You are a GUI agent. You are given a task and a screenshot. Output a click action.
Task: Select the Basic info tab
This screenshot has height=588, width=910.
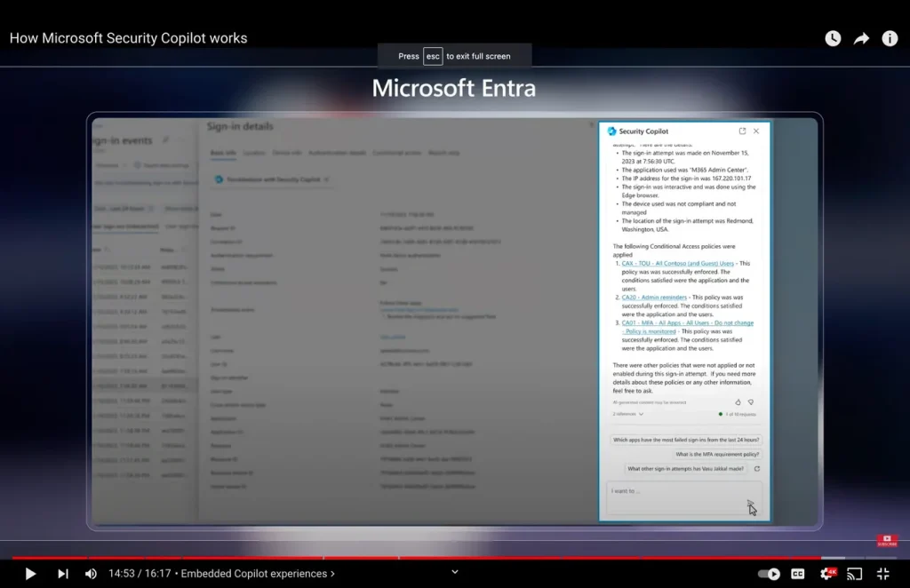pos(223,153)
